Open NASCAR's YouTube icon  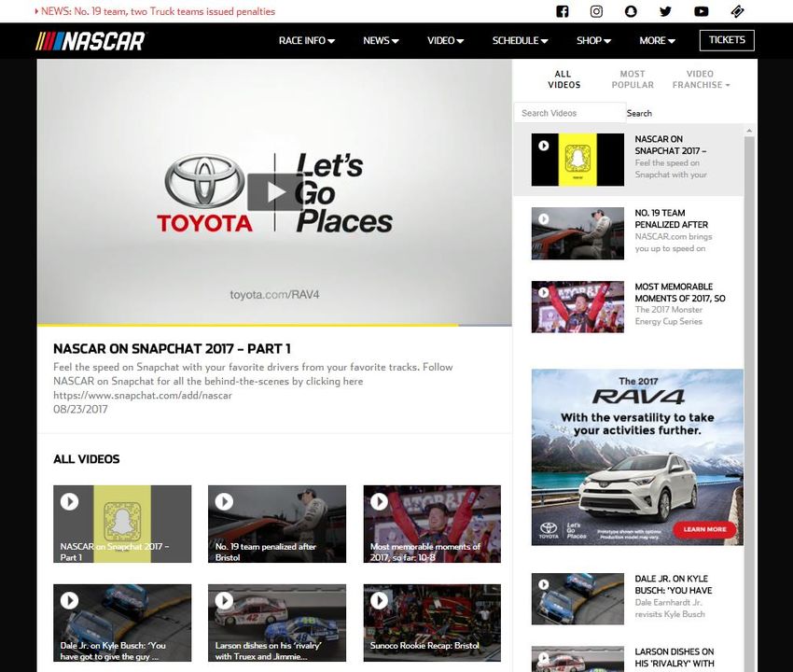coord(701,11)
